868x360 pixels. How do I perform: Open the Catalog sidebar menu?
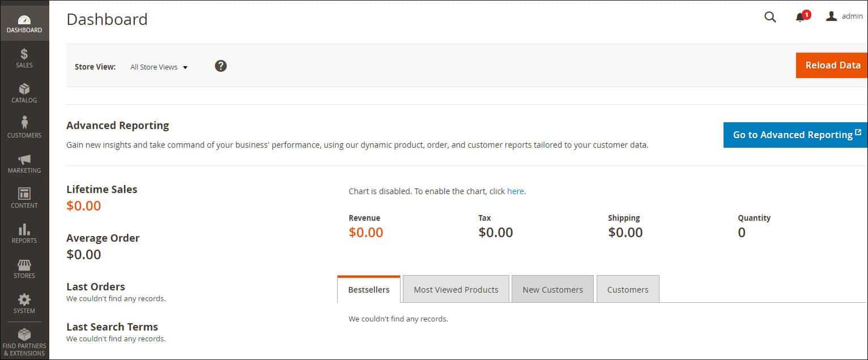[x=24, y=93]
